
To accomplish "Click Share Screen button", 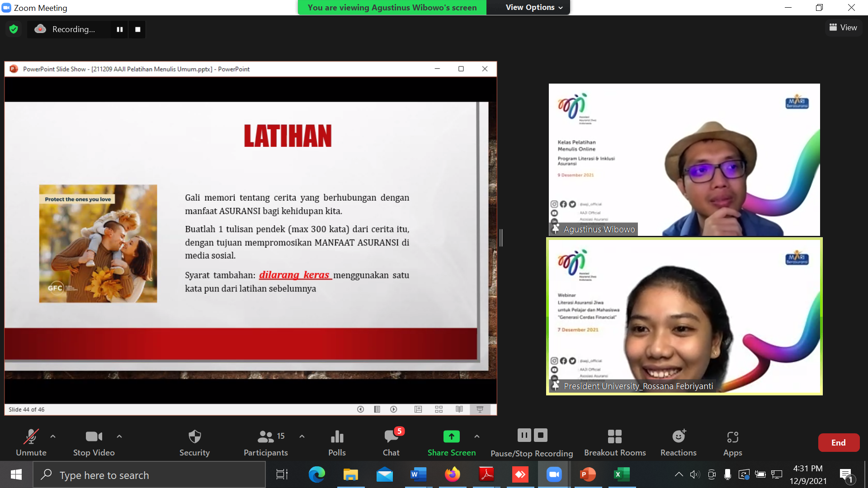I will point(452,443).
